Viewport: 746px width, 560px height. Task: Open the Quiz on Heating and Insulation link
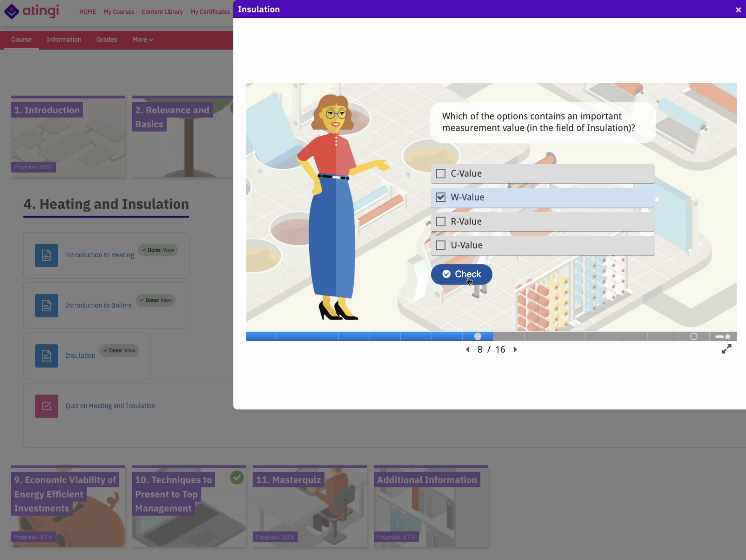110,406
